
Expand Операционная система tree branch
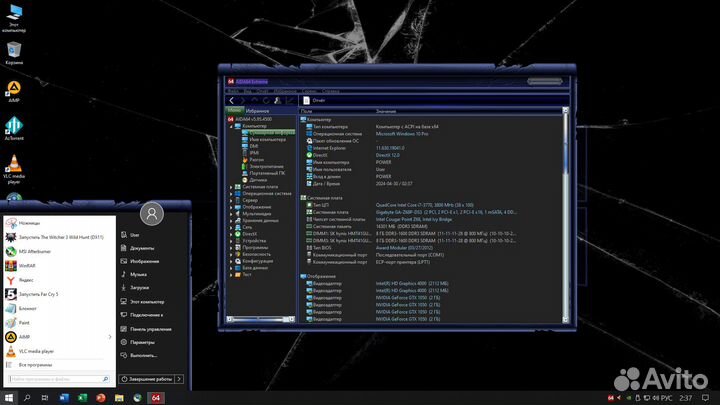click(x=231, y=194)
